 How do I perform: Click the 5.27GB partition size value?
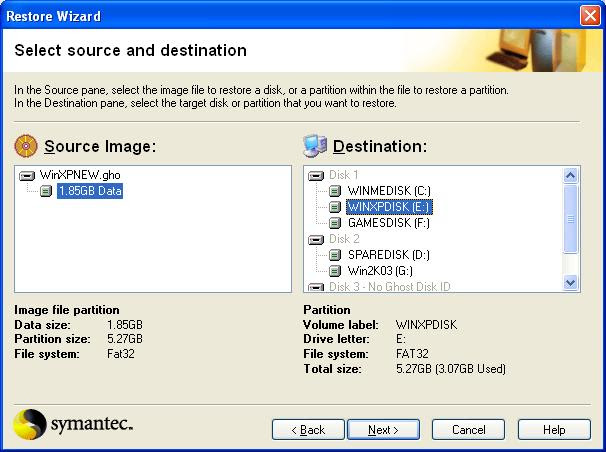tap(125, 339)
